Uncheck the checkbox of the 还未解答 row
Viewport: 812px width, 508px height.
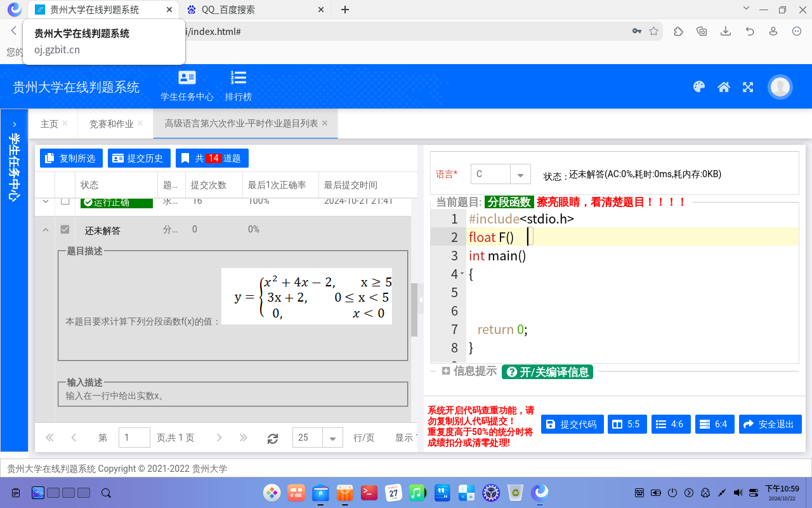click(65, 229)
